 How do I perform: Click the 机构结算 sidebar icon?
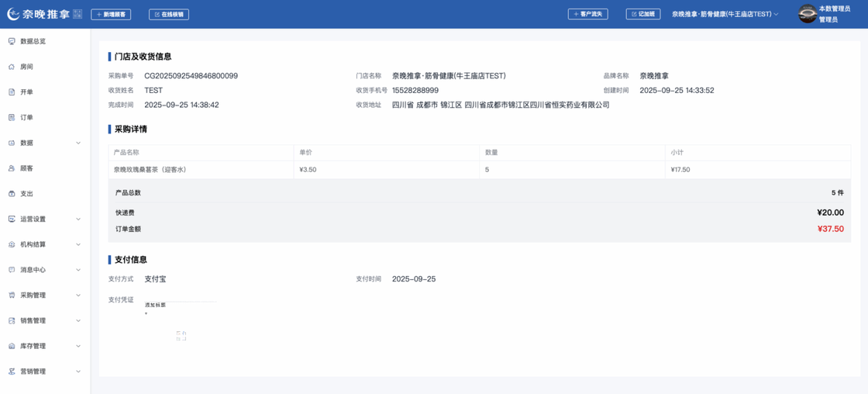tap(12, 244)
